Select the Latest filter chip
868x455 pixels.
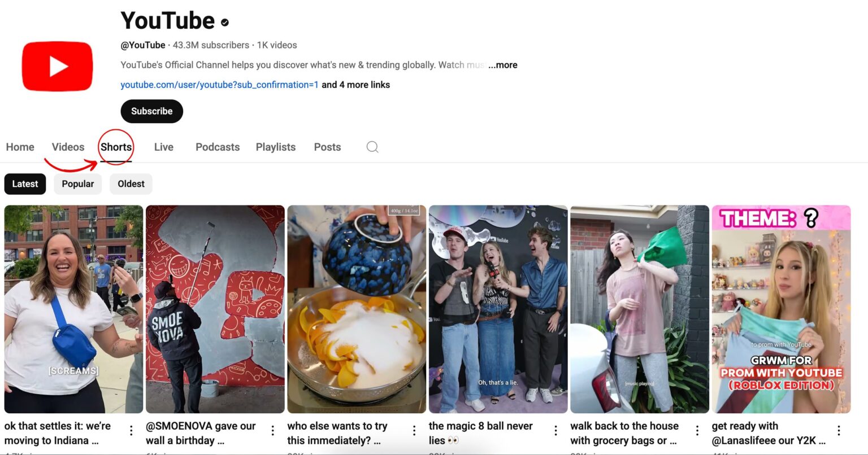[x=25, y=183]
